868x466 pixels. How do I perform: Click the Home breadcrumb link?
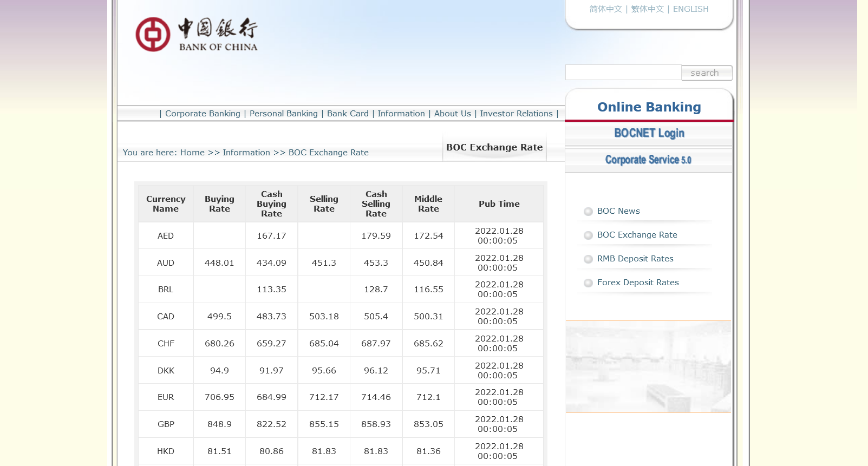pyautogui.click(x=192, y=153)
